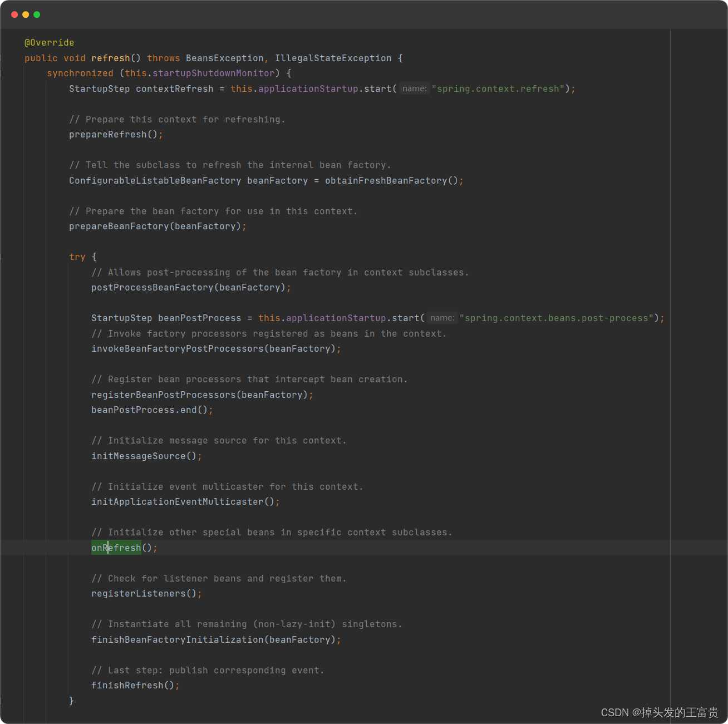The width and height of the screenshot is (728, 724).
Task: Click the beanPostProcess.end() call
Action: point(150,410)
